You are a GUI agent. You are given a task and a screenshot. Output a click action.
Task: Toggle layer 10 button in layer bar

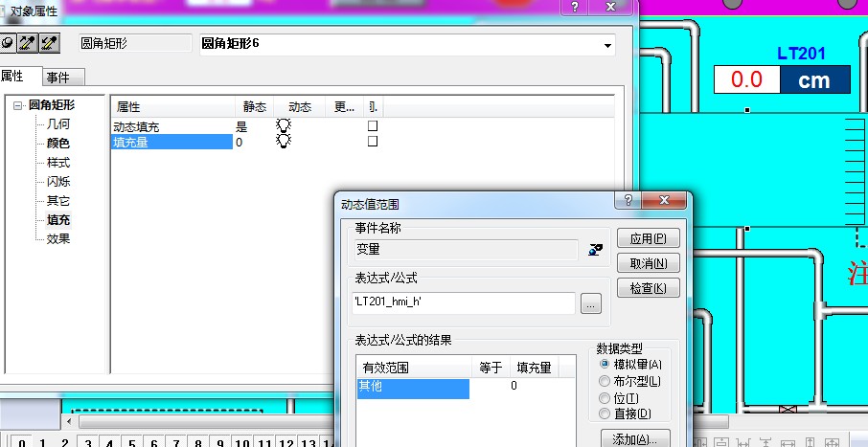coord(242,443)
